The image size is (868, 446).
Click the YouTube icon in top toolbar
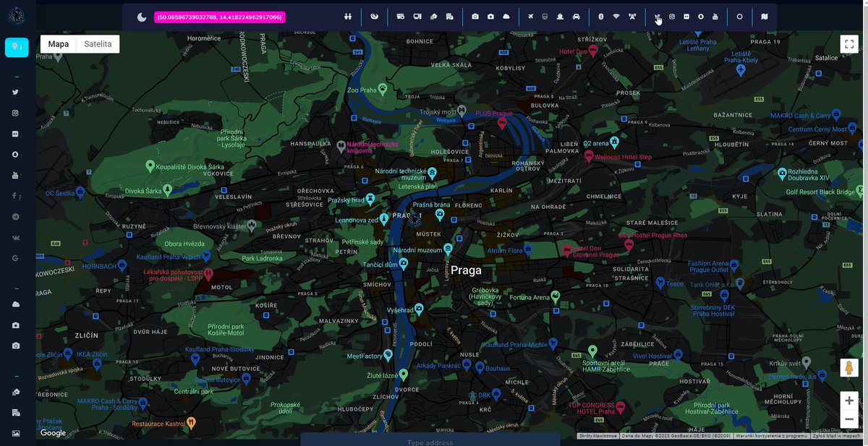click(715, 17)
